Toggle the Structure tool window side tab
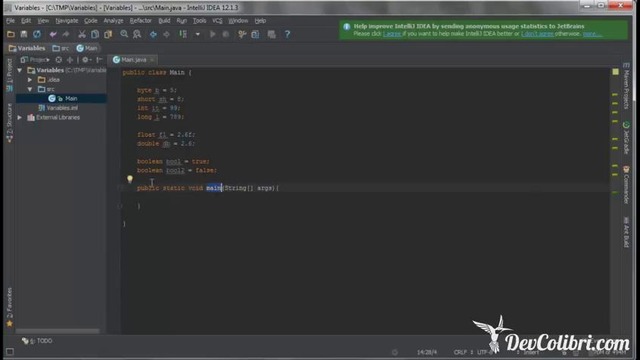The width and height of the screenshot is (640, 360). [x=9, y=122]
